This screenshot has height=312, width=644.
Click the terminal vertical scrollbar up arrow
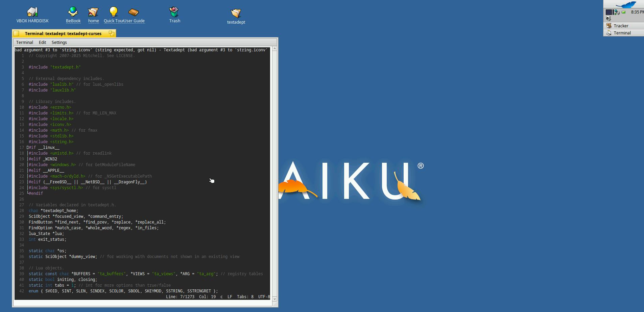(275, 49)
